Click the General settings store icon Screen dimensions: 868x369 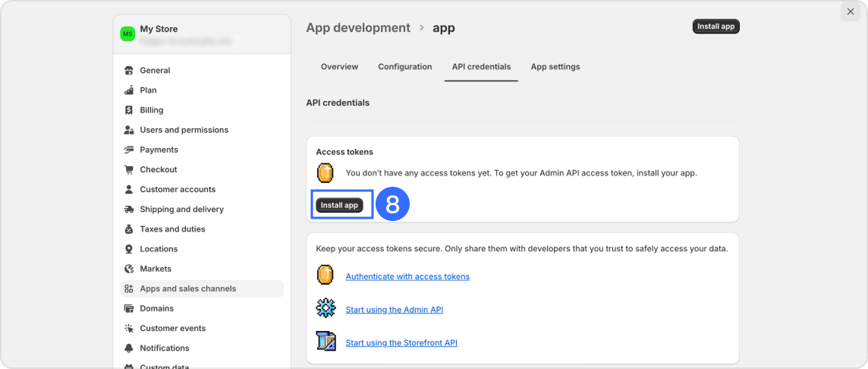click(x=129, y=71)
